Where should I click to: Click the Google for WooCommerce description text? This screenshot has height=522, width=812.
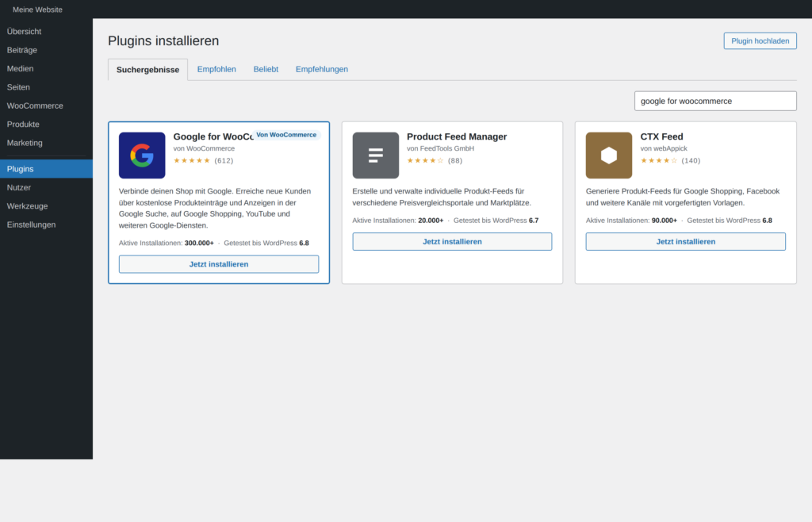tap(216, 208)
